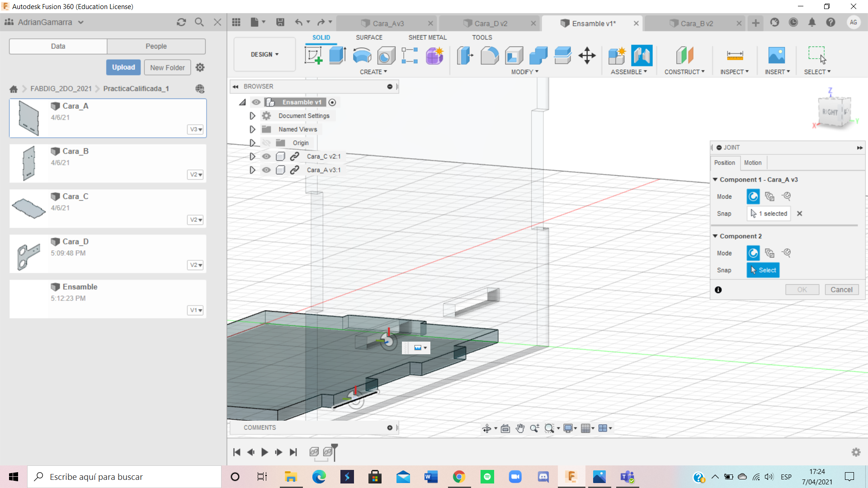Toggle visibility of Ensamble v1
Image resolution: width=868 pixels, height=488 pixels.
tap(256, 102)
